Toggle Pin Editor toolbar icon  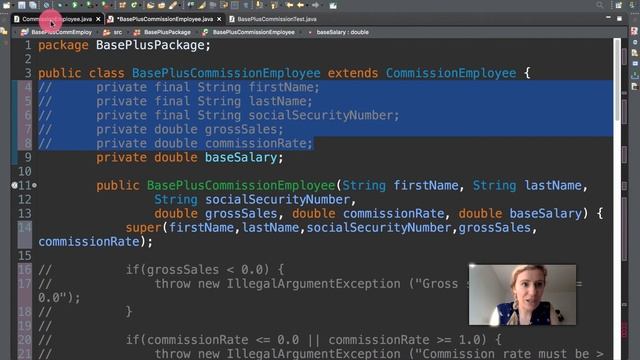[x=333, y=5]
